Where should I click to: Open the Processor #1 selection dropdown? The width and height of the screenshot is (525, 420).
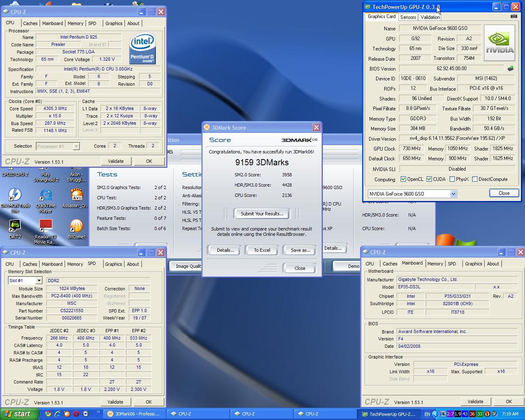76,146
